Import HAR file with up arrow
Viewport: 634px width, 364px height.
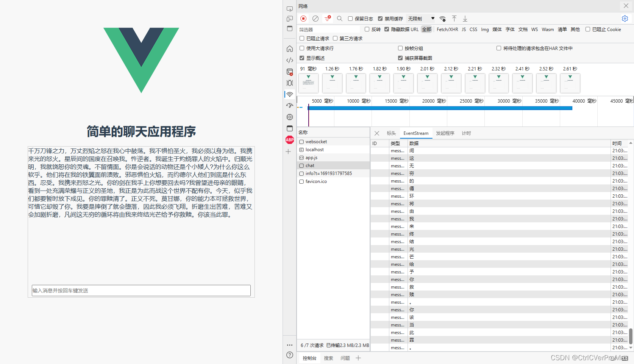[454, 19]
